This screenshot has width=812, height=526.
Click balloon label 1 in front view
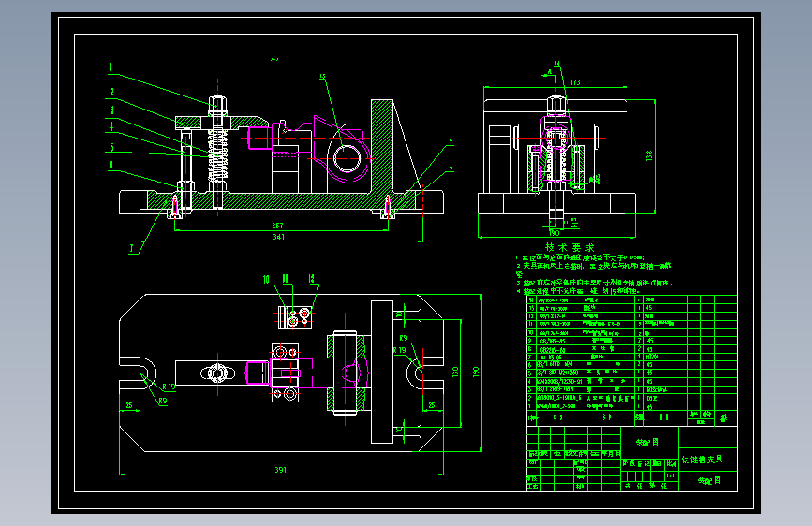[110, 67]
